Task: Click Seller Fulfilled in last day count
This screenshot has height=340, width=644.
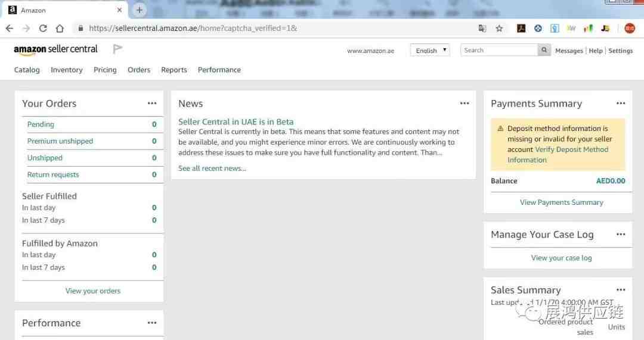Action: click(x=154, y=208)
